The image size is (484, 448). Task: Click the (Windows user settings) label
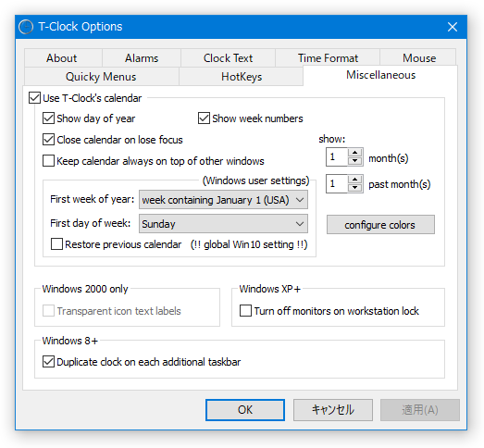point(255,180)
